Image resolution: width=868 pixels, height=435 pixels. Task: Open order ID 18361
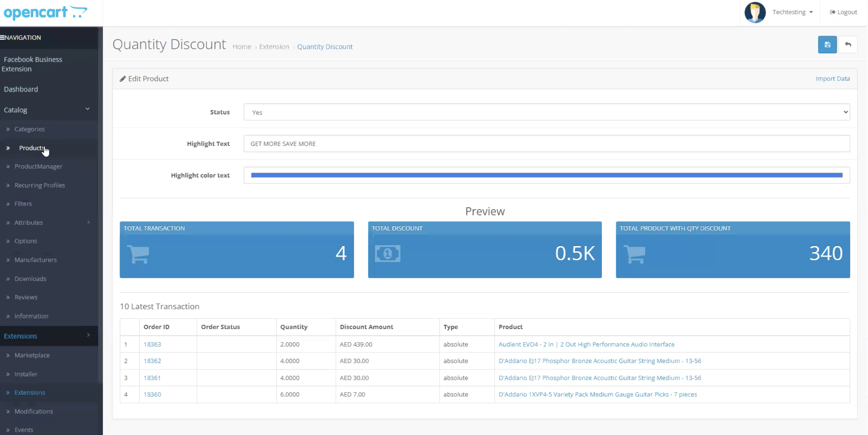(152, 378)
